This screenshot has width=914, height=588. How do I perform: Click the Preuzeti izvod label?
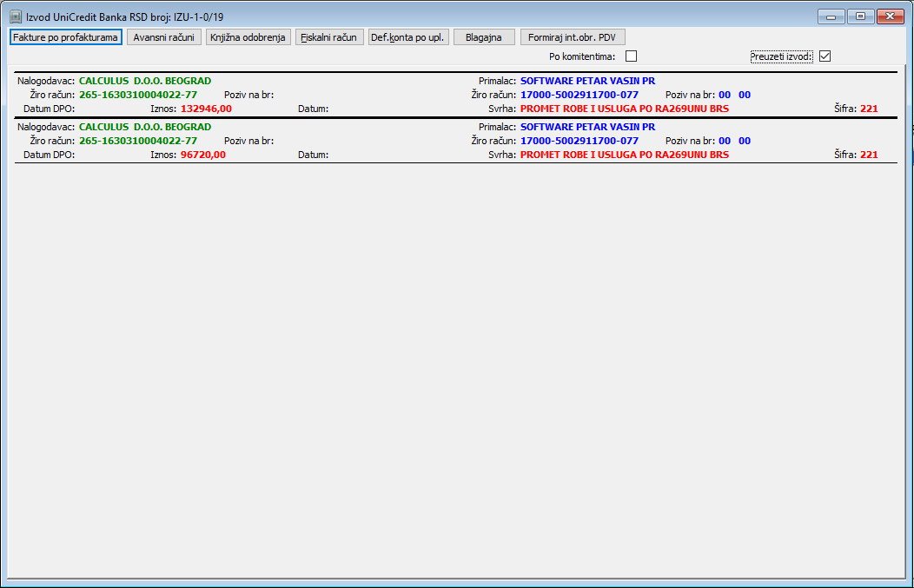pos(781,56)
